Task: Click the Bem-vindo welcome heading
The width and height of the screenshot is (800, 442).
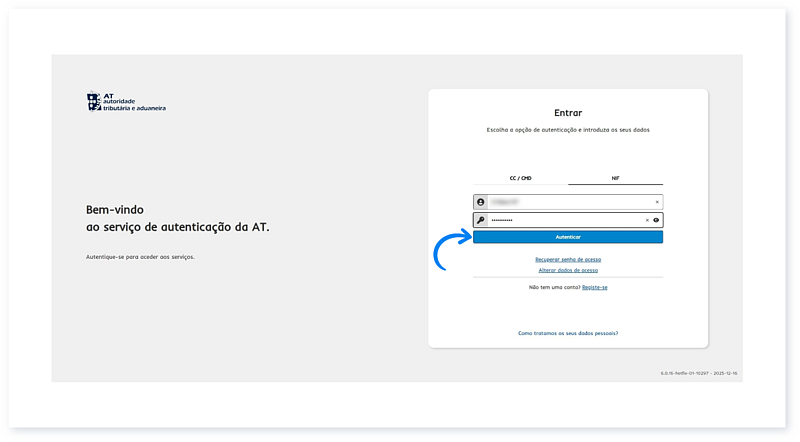Action: tap(115, 210)
